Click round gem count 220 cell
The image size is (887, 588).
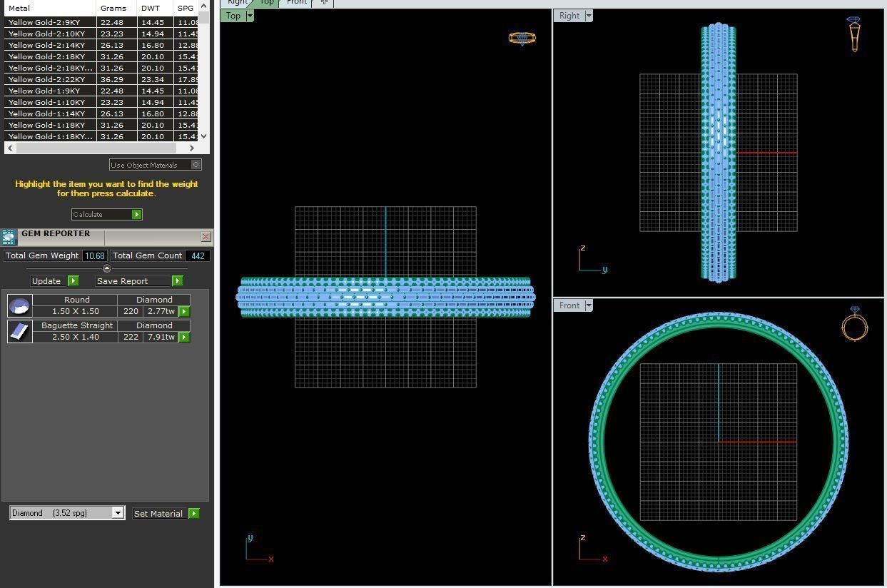[130, 311]
